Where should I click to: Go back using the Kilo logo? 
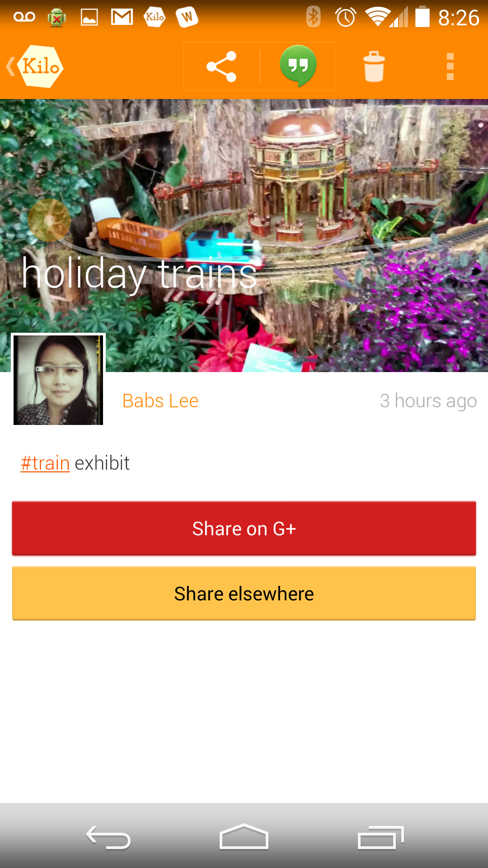35,66
